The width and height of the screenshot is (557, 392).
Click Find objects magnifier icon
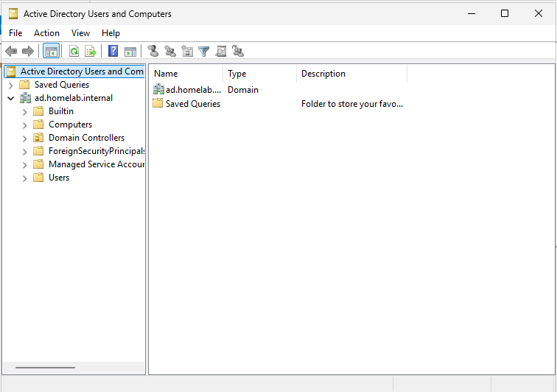pyautogui.click(x=221, y=52)
